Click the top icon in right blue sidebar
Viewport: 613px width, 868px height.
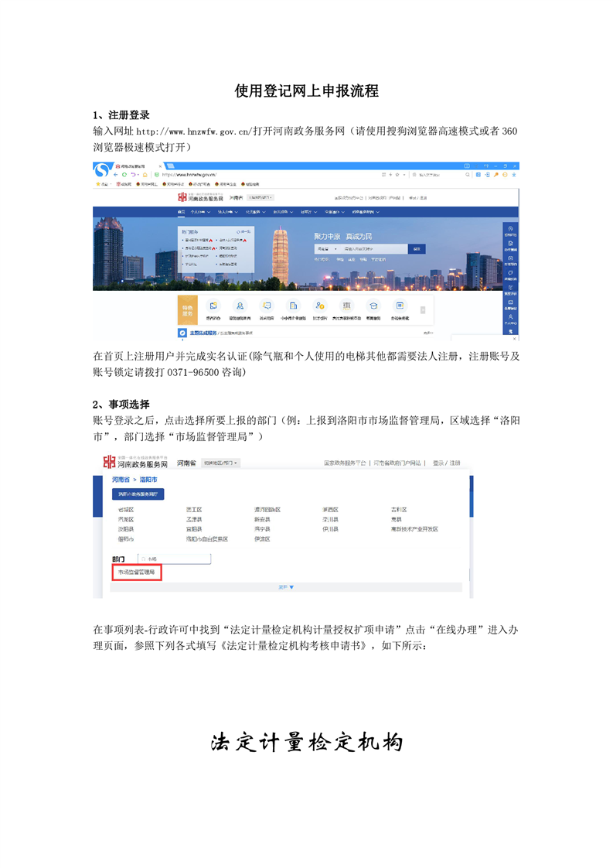tap(510, 231)
